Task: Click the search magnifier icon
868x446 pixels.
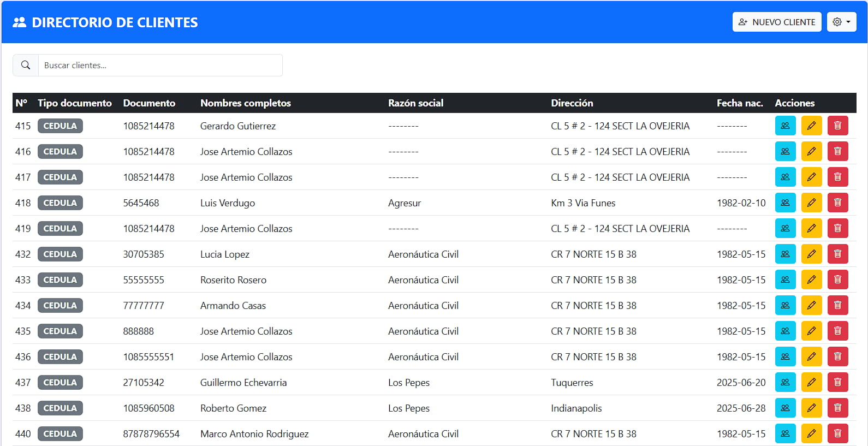Action: point(26,65)
